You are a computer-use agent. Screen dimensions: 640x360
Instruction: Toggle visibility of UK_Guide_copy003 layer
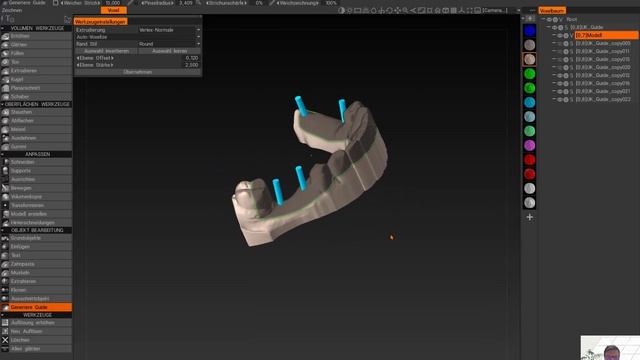(x=560, y=43)
